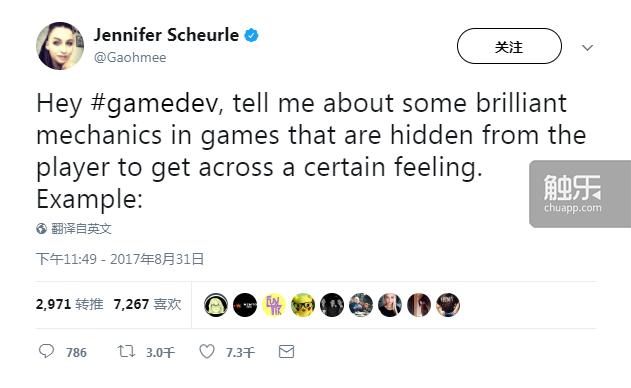Expand the tweet options chevron
This screenshot has height=388, width=631.
[588, 48]
